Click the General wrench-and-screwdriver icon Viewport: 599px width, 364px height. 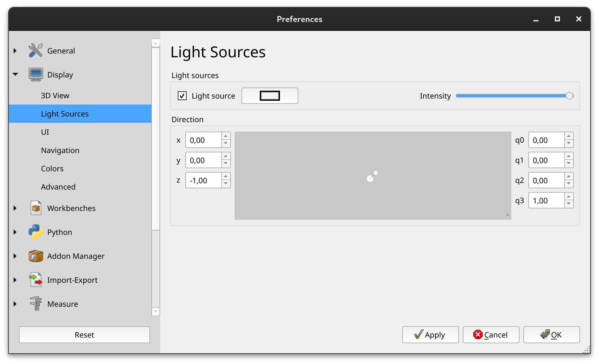[36, 51]
